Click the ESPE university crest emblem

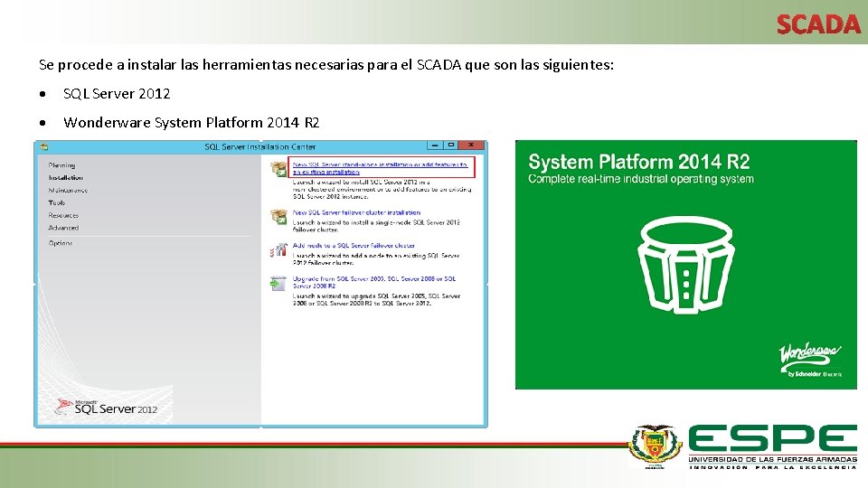655,446
